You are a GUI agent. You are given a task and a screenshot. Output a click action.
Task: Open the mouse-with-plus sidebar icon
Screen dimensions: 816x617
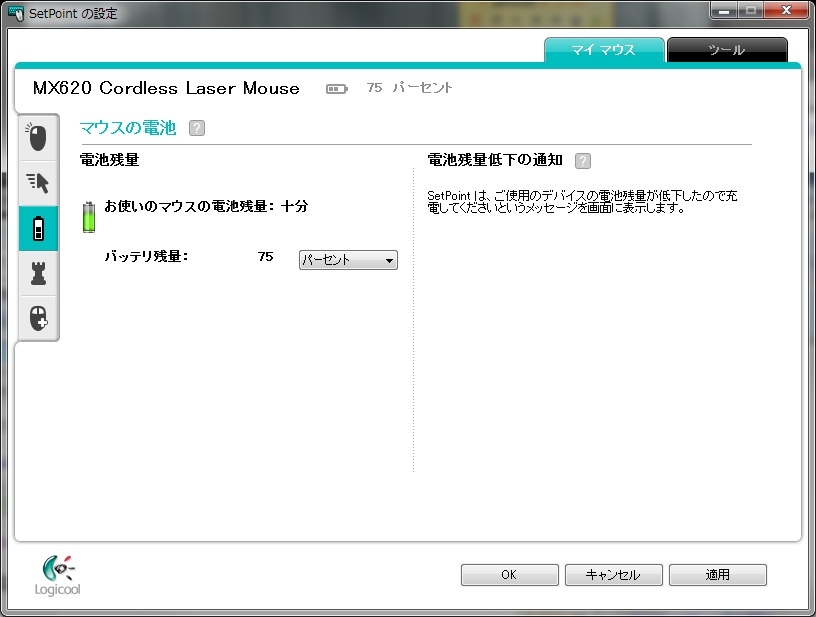coord(38,318)
